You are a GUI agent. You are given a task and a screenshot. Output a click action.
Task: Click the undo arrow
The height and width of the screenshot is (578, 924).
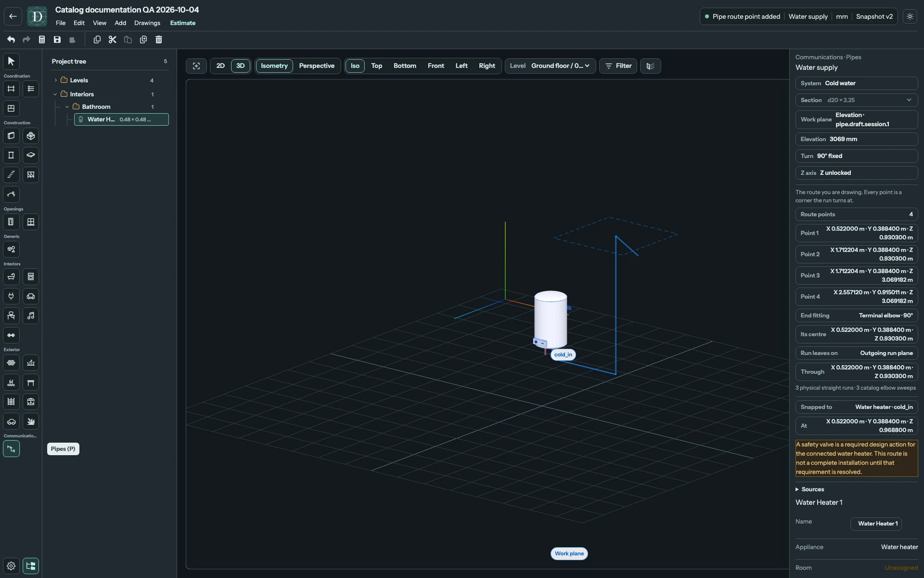(x=11, y=39)
